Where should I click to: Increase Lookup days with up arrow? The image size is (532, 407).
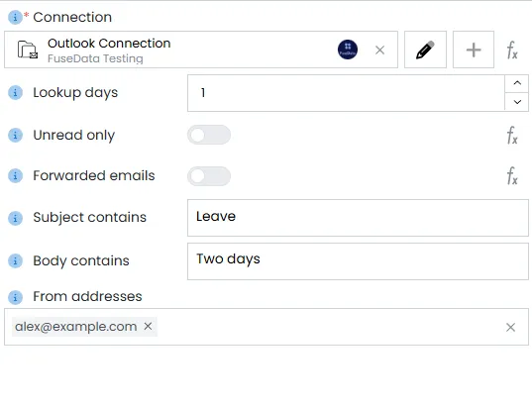click(517, 83)
